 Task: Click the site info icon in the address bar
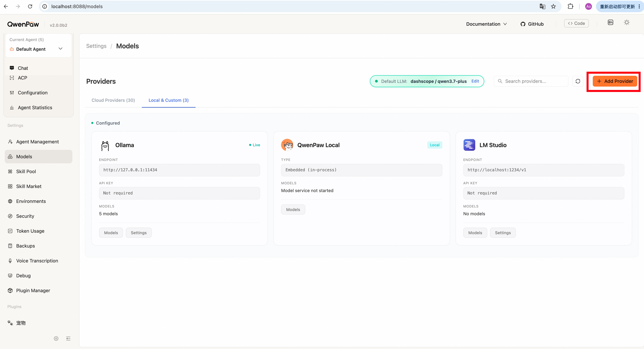click(x=45, y=6)
